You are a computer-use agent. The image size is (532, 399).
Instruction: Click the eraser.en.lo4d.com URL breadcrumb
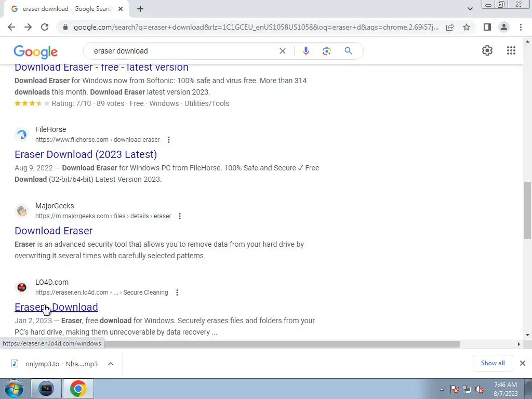point(102,292)
